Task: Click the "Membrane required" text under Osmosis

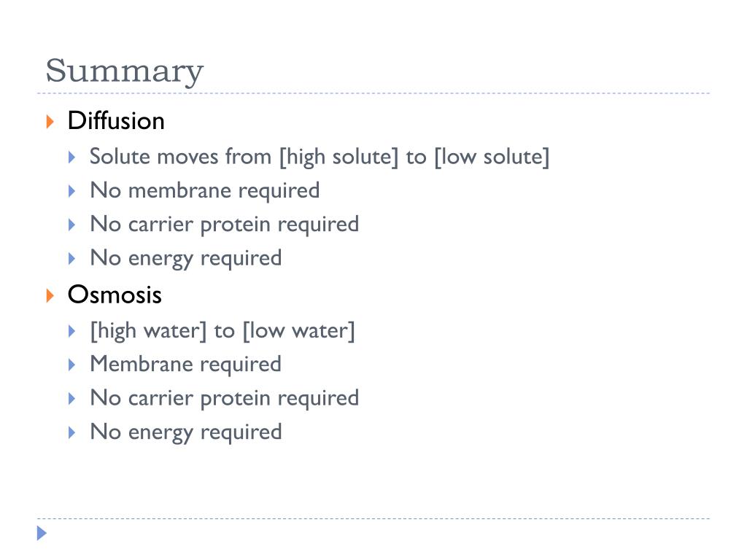Action: [185, 364]
